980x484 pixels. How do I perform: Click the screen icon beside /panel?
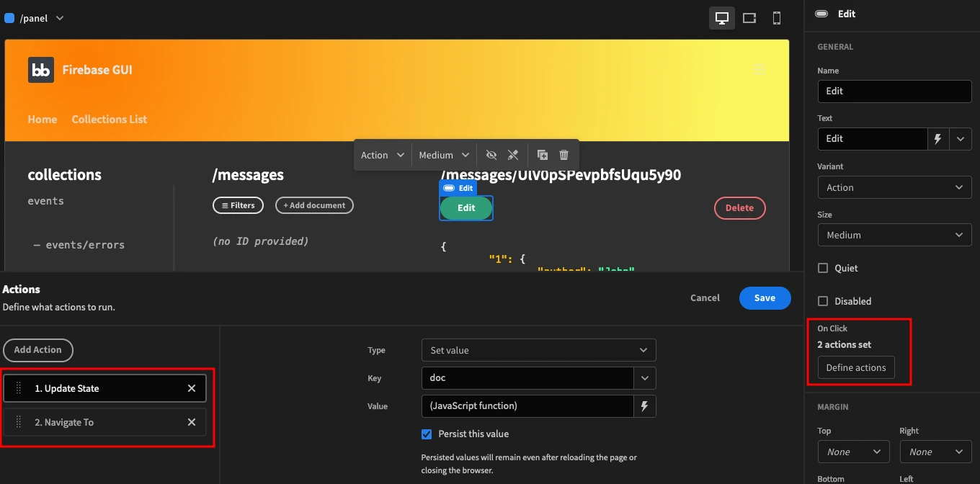coord(9,18)
